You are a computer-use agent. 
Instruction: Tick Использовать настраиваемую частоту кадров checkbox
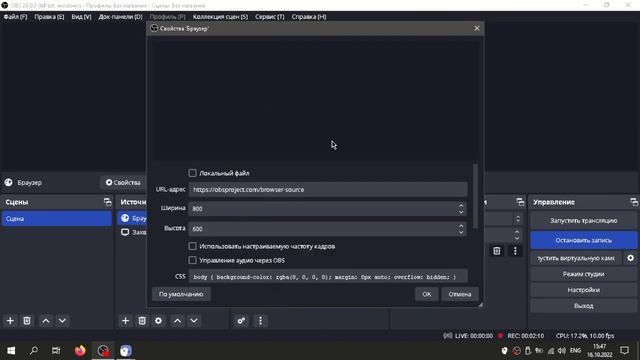(192, 246)
